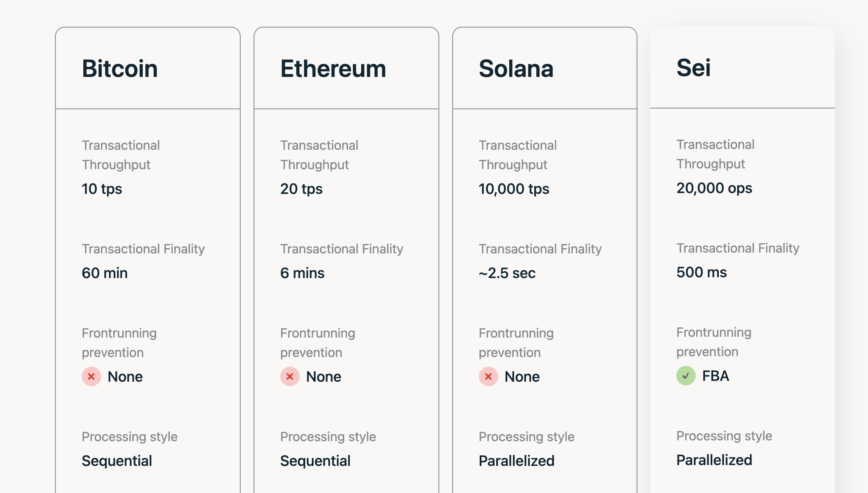Viewport: 868px width, 493px height.
Task: Select the Bitcoin card heading
Action: point(120,68)
